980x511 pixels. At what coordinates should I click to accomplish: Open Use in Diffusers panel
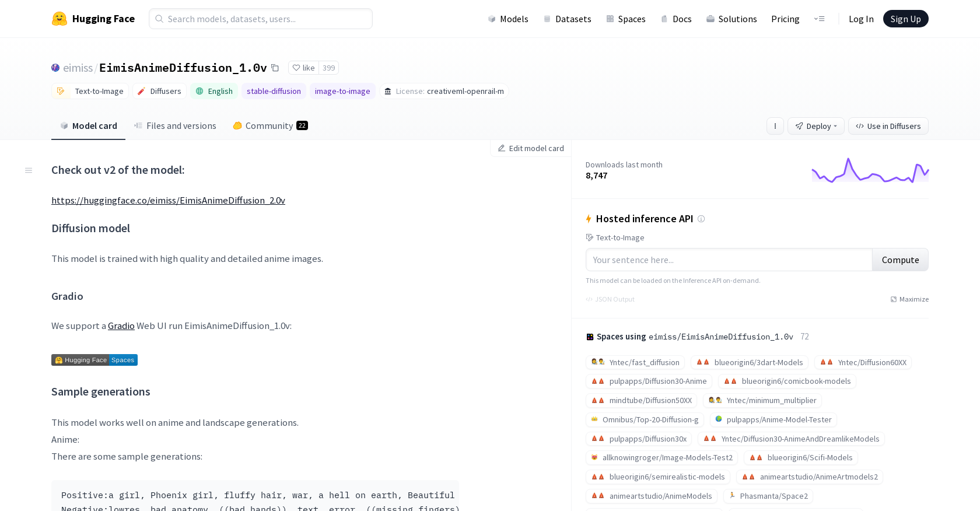coord(888,126)
